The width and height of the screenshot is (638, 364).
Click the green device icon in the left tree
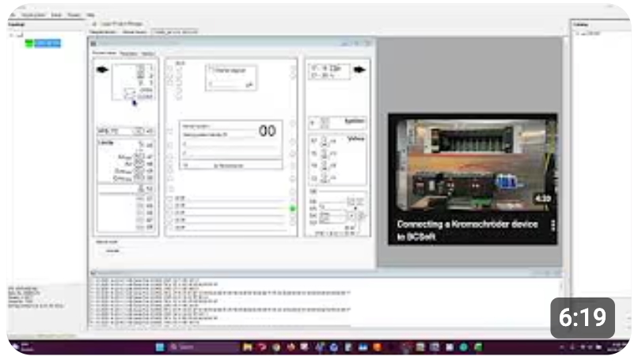(x=29, y=42)
